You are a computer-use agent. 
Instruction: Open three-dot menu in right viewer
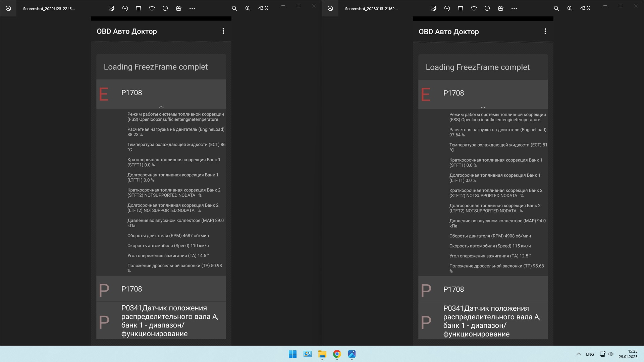point(514,8)
